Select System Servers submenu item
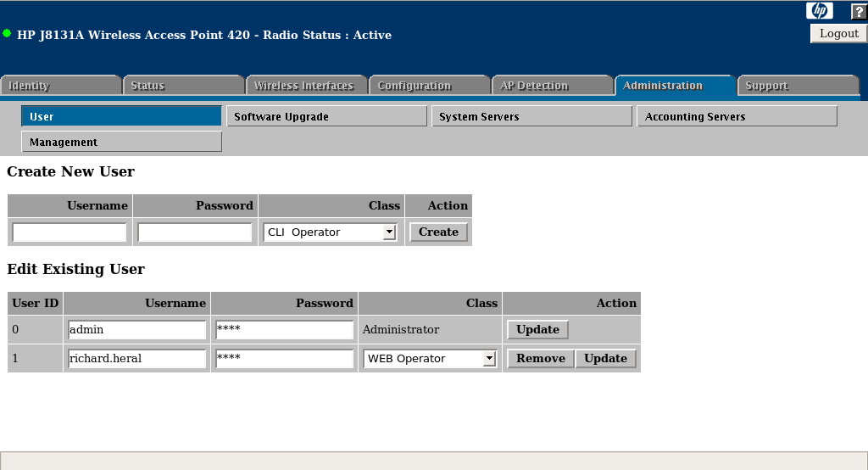Viewport: 868px width, 470px height. [x=531, y=116]
